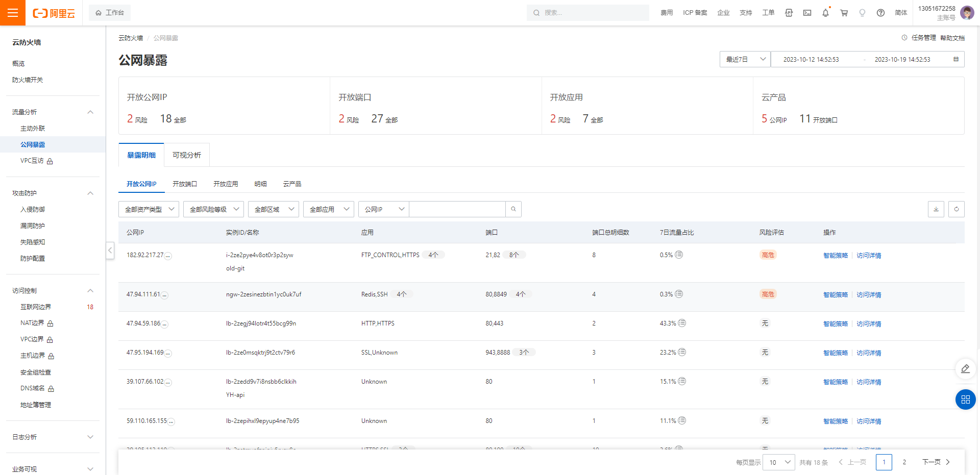
Task: Open the shopping cart icon
Action: [x=844, y=13]
